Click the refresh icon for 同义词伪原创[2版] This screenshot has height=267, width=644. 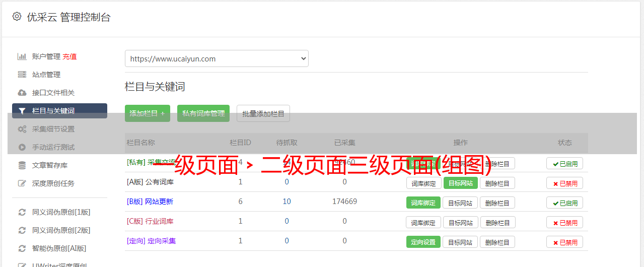point(22,230)
